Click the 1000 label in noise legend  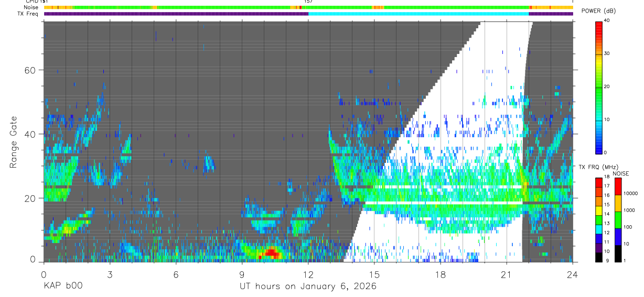[630, 210]
